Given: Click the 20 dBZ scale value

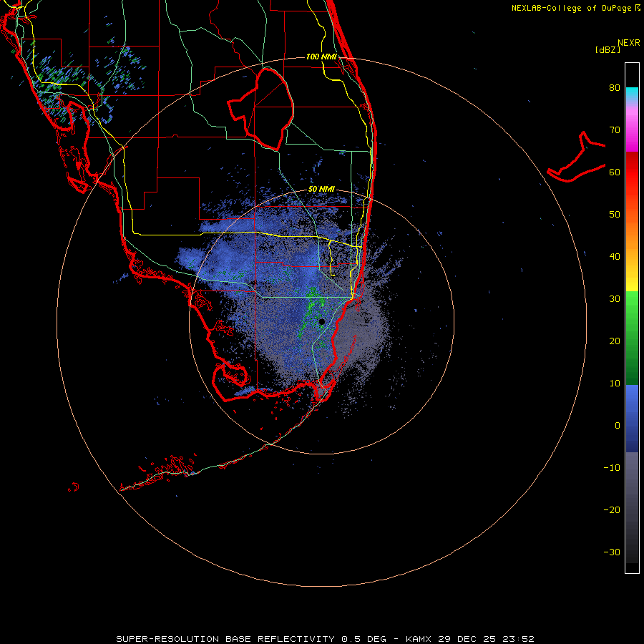Looking at the screenshot, I should (x=615, y=341).
